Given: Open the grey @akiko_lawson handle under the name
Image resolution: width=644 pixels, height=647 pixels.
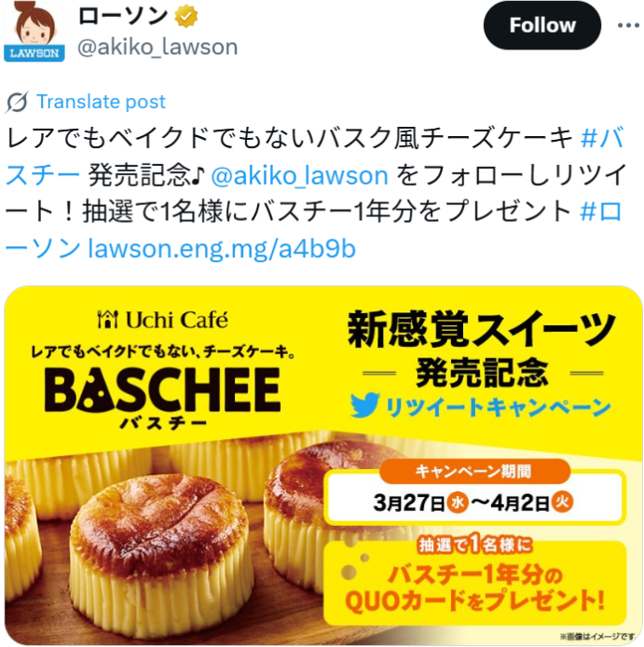Looking at the screenshot, I should 158,47.
